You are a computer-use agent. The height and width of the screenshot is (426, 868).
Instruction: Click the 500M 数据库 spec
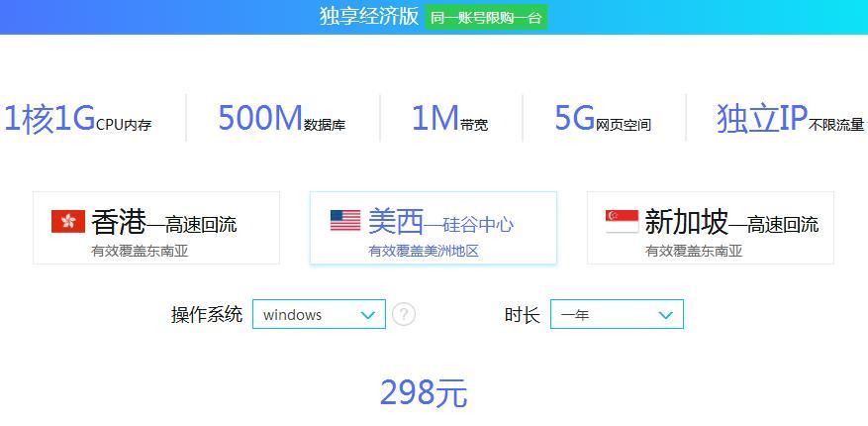(x=282, y=119)
